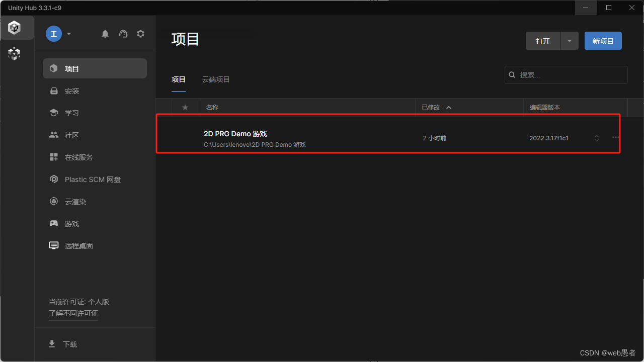Select 在线服务 sidebar item
Image resolution: width=644 pixels, height=362 pixels.
point(95,157)
